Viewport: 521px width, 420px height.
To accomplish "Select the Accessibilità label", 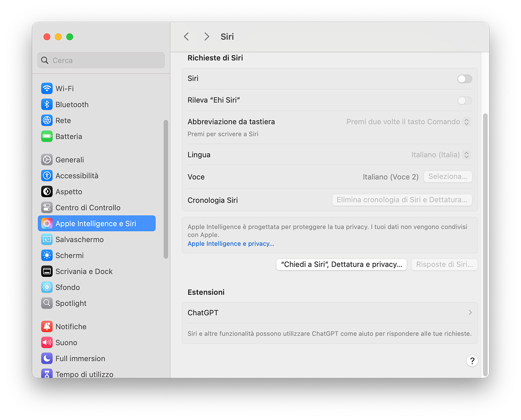I will [x=77, y=176].
